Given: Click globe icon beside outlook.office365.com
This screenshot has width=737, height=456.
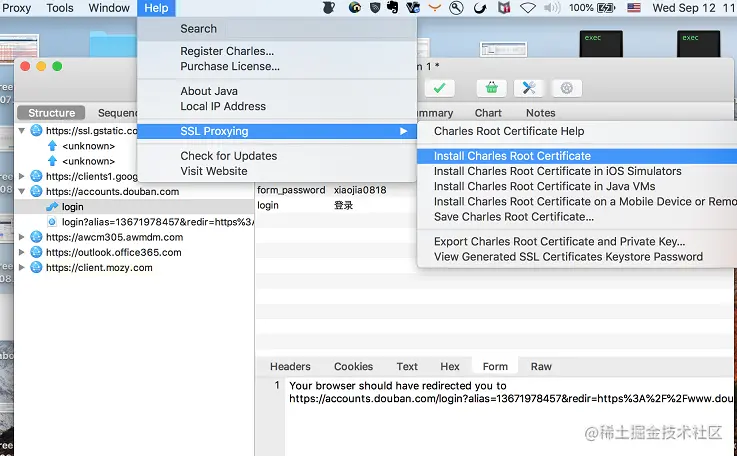Looking at the screenshot, I should (36, 252).
